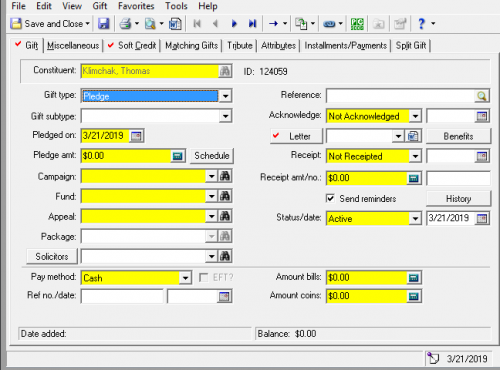Click the Print icon in the toolbar
This screenshot has height=370, width=500.
(x=125, y=24)
